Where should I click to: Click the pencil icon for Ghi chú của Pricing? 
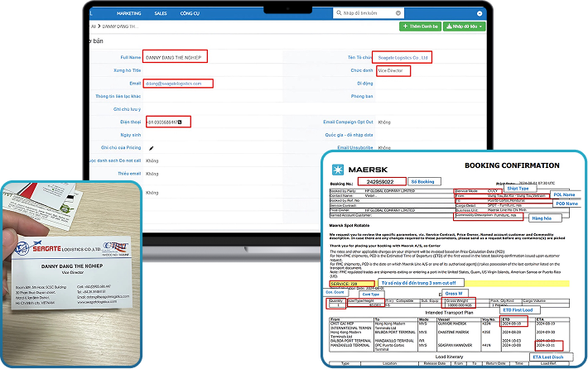pos(151,146)
